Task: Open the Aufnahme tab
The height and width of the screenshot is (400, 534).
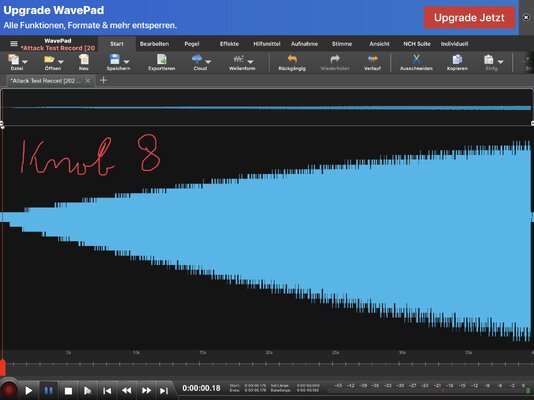Action: [304, 44]
